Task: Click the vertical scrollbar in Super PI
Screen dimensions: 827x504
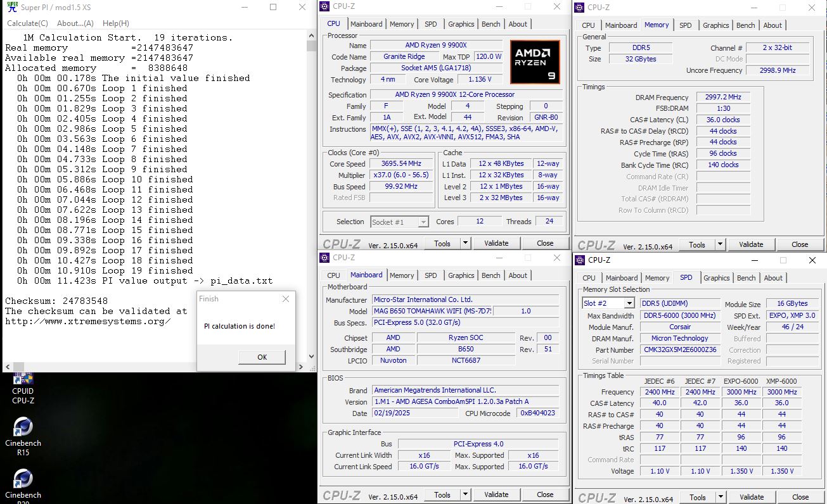Action: click(311, 196)
